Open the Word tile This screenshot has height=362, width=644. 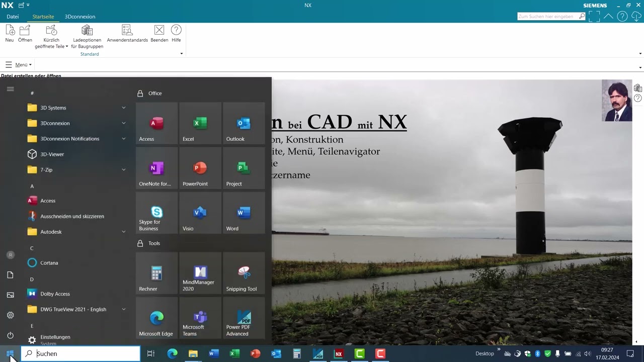[244, 213]
